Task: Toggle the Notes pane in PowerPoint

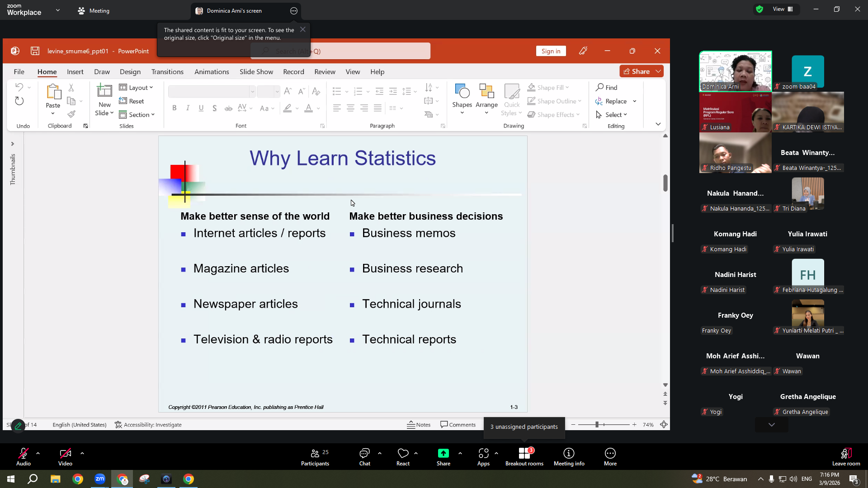Action: 419,424
